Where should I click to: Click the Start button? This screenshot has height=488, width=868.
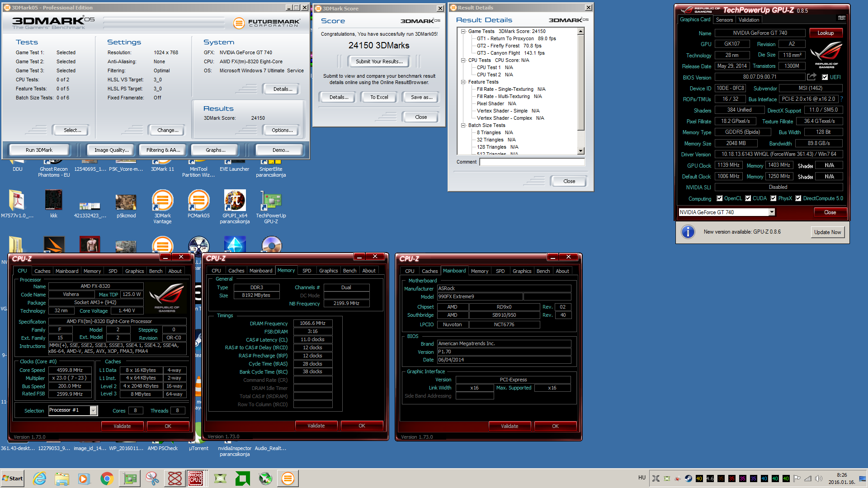click(13, 479)
